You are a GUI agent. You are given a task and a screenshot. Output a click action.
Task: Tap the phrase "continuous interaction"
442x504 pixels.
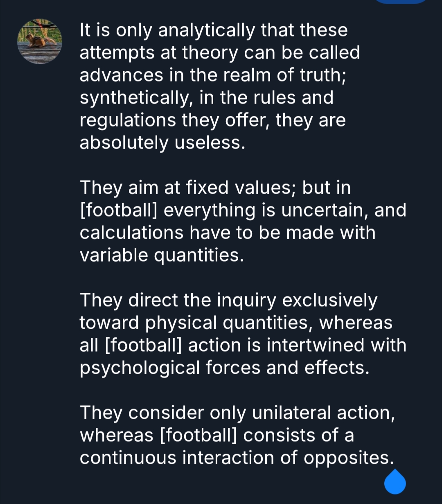177,458
